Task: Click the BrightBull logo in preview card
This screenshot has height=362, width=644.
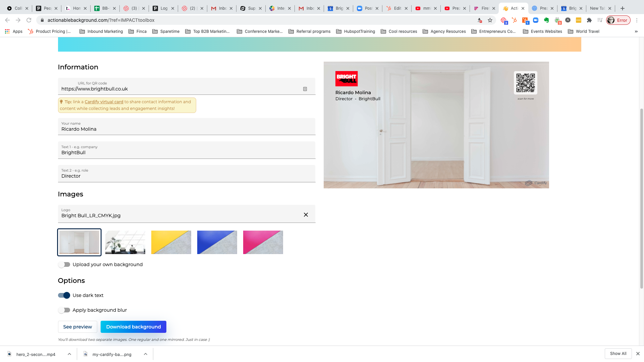Action: pyautogui.click(x=346, y=78)
